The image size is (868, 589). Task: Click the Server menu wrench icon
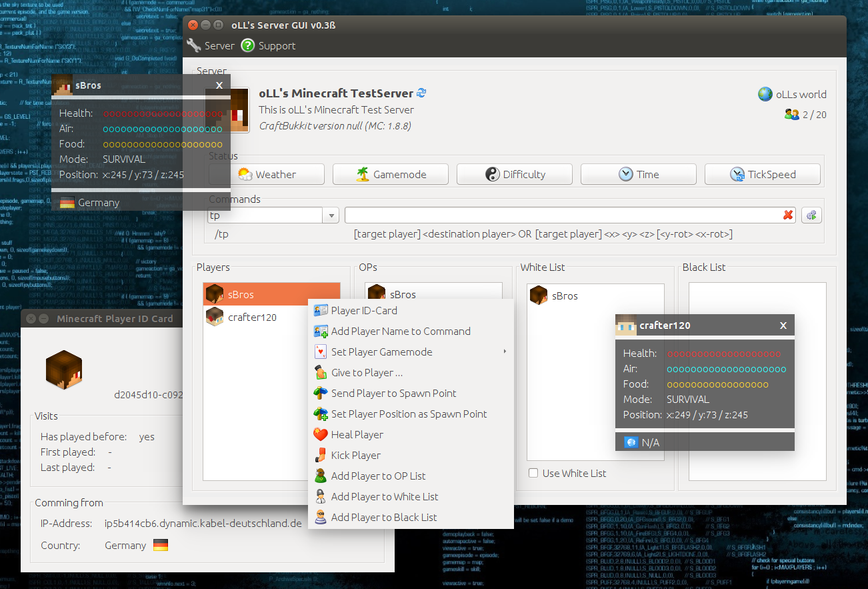[193, 45]
